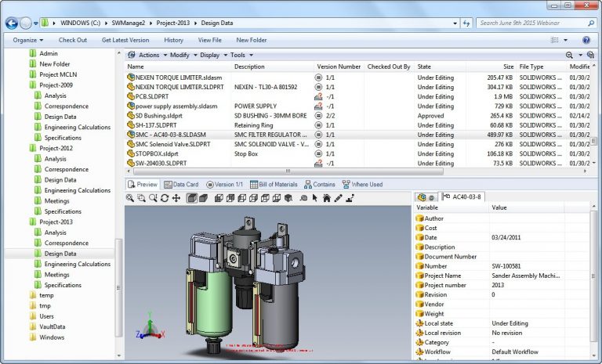Image resolution: width=602 pixels, height=364 pixels.
Task: Click the rotate view icon in preview toolbar
Action: 165,198
